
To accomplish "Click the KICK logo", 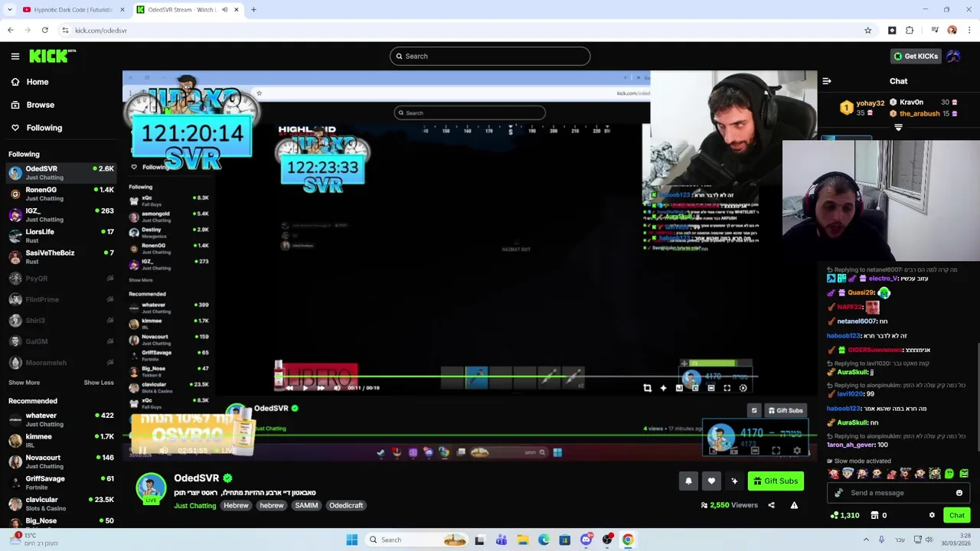I will (x=52, y=56).
